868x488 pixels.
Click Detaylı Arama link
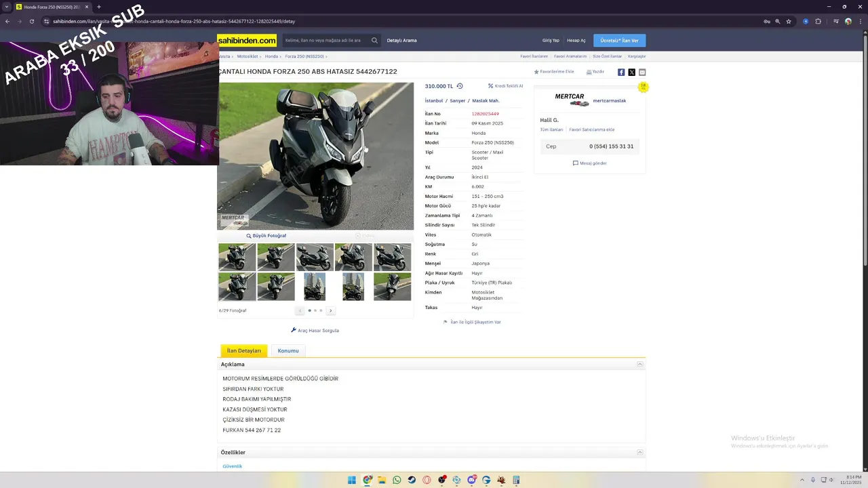[402, 41]
